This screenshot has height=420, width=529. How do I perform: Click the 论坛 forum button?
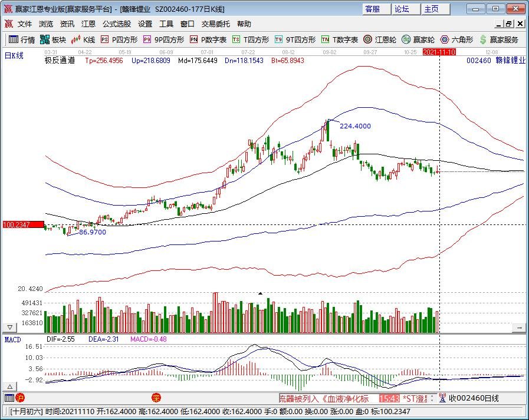point(402,9)
